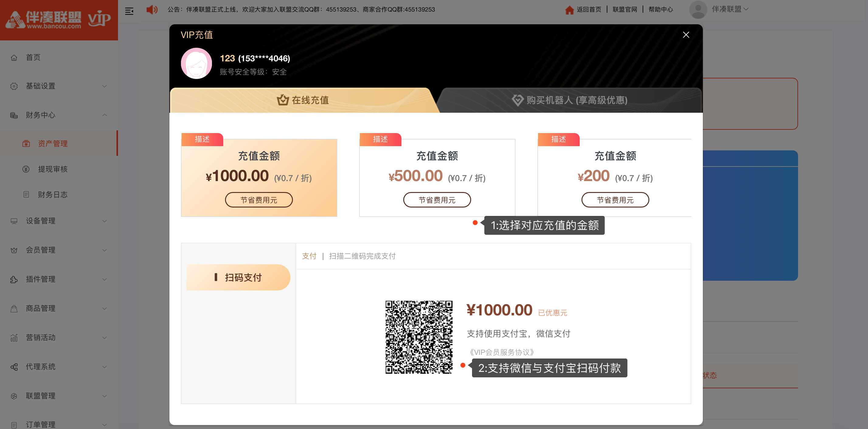This screenshot has height=429, width=868.
Task: Select the 扫码支付 payment tab
Action: pyautogui.click(x=238, y=277)
